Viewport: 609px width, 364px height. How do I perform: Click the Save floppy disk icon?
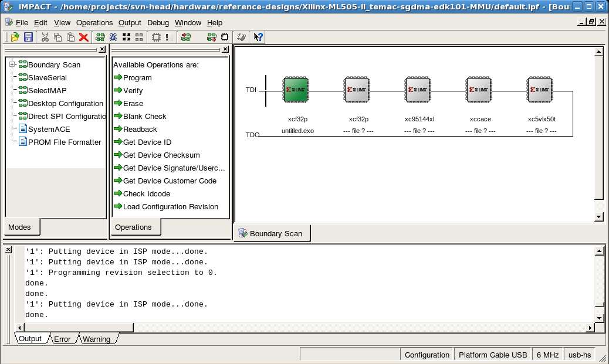point(28,37)
